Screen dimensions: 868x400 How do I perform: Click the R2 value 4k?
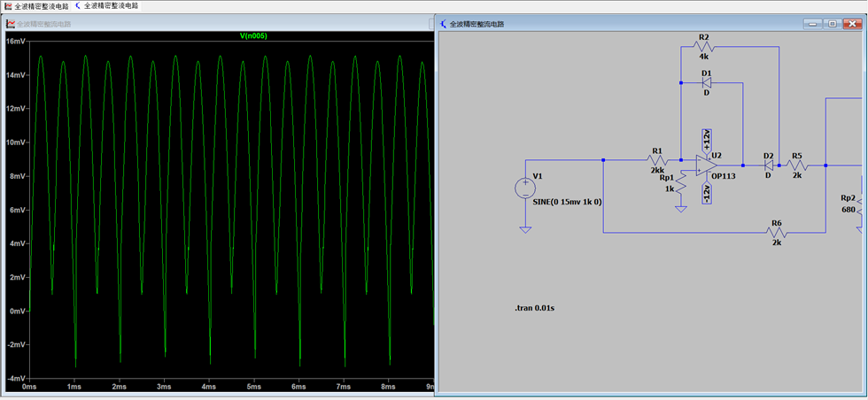pos(703,56)
